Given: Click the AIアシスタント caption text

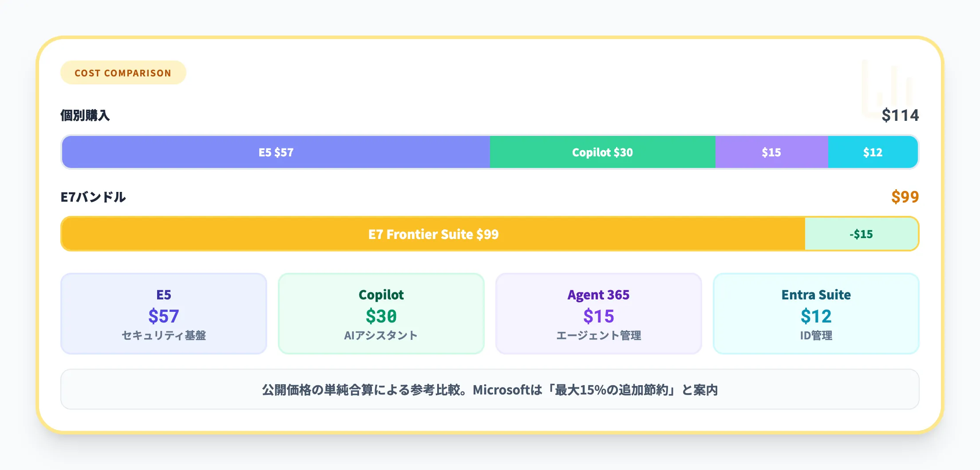Looking at the screenshot, I should [x=381, y=335].
